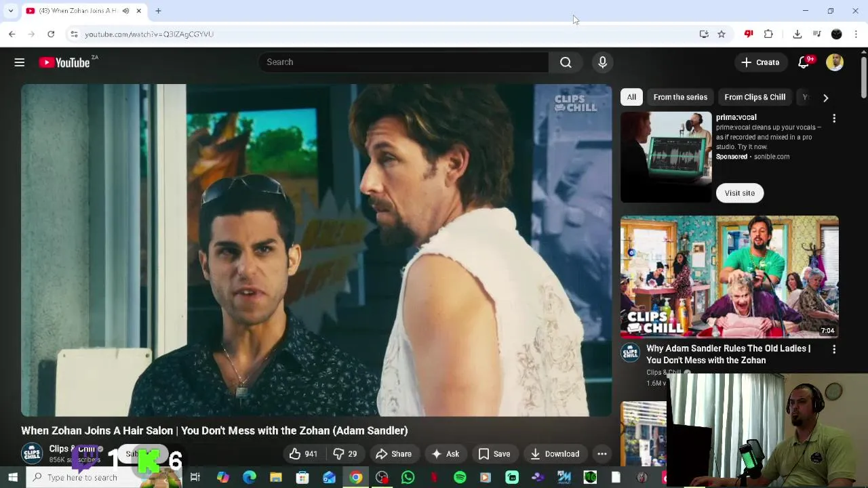Install app icon in address bar
Viewport: 868px width, 488px height.
coord(704,34)
